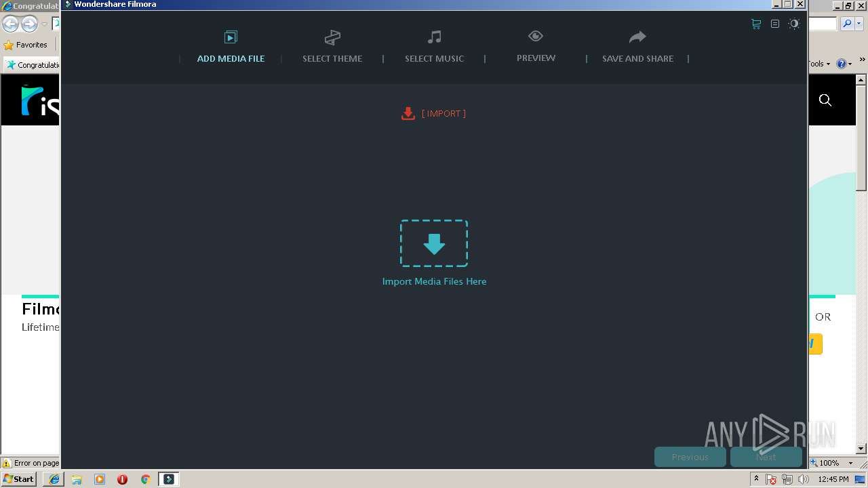Screen dimensions: 868x488
Task: Go to the Select Music step
Action: pyautogui.click(x=434, y=58)
